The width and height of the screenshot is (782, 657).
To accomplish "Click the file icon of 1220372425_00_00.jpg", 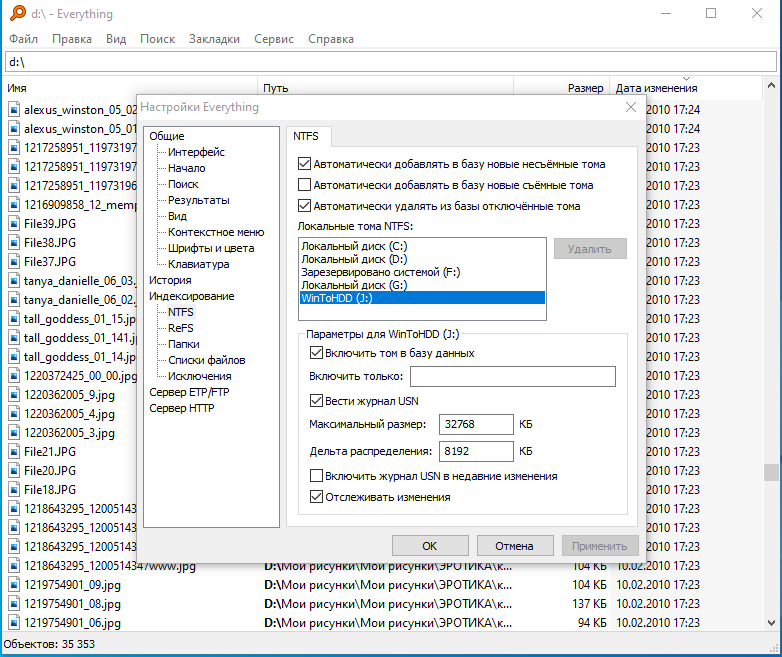I will pos(14,376).
